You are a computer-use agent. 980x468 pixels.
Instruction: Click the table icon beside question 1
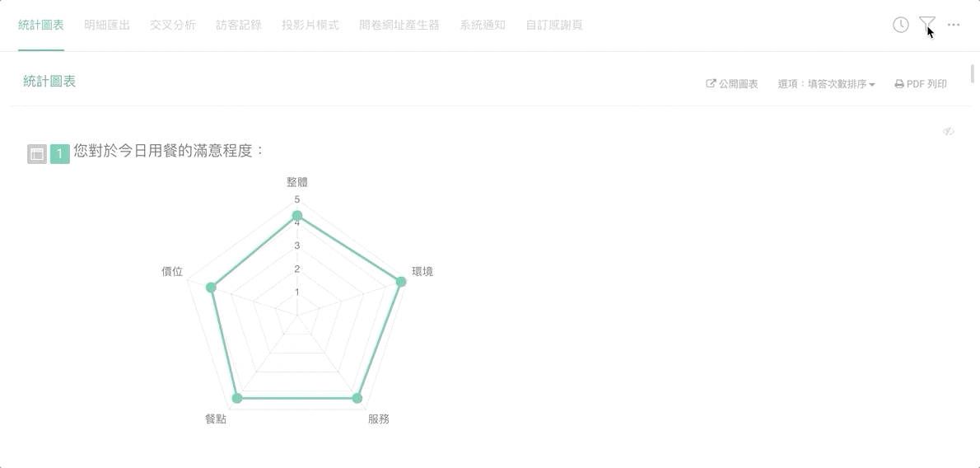[37, 154]
